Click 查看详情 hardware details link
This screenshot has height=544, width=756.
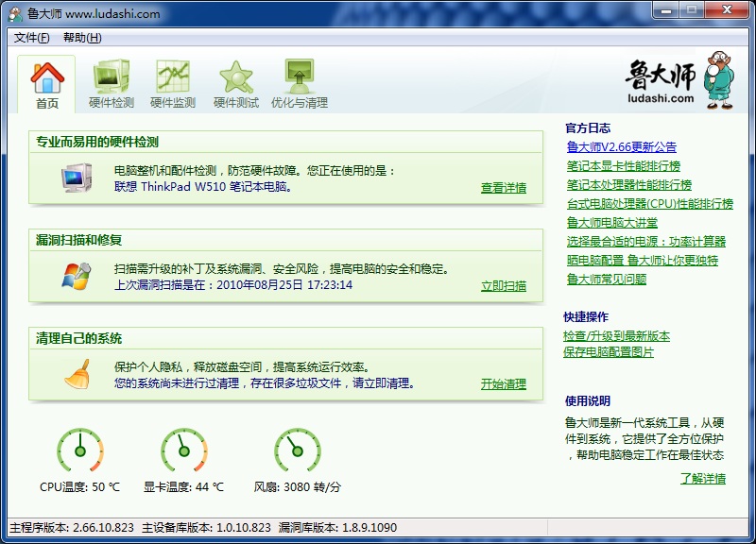[x=504, y=188]
